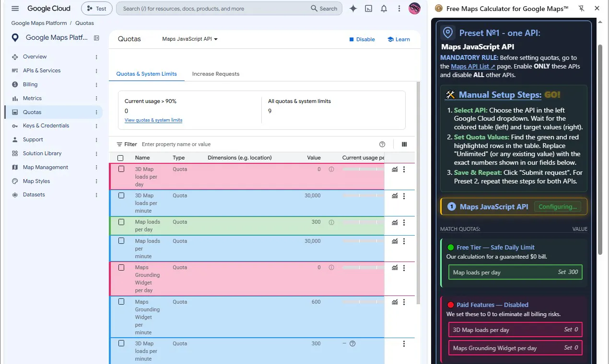This screenshot has width=609, height=364.
Task: Open row actions for Maps Grounding Widget per minute
Action: [404, 302]
